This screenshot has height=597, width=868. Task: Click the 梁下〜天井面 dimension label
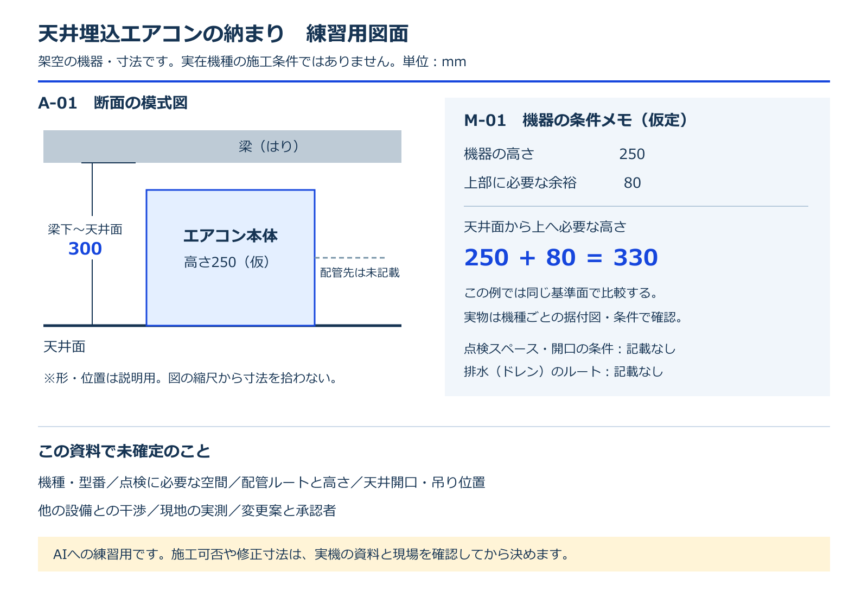[85, 230]
